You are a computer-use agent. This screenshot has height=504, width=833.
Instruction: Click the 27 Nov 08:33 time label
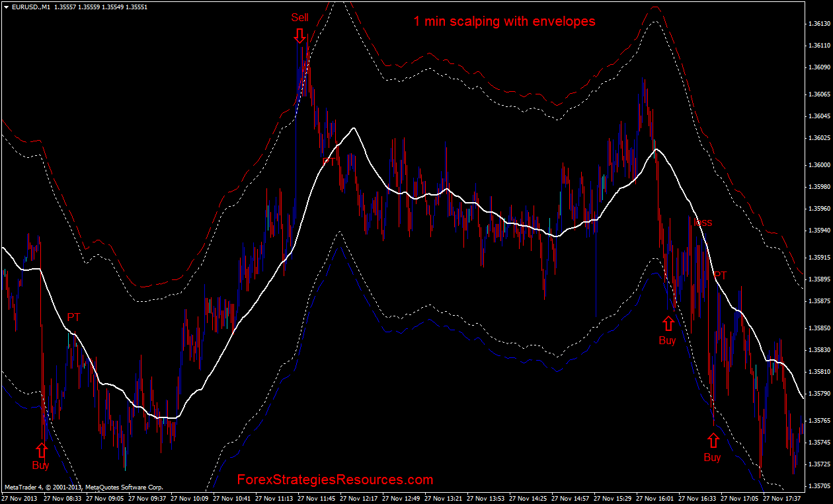coord(63,499)
